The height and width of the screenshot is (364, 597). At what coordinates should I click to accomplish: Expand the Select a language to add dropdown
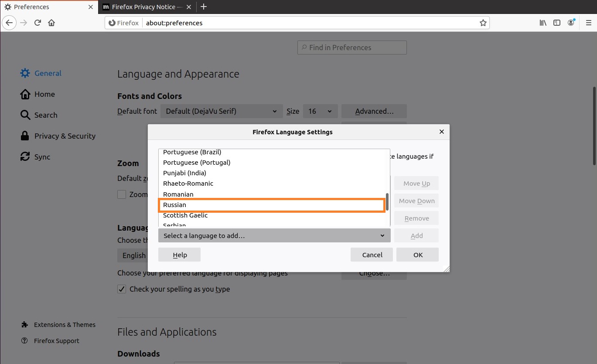(274, 235)
